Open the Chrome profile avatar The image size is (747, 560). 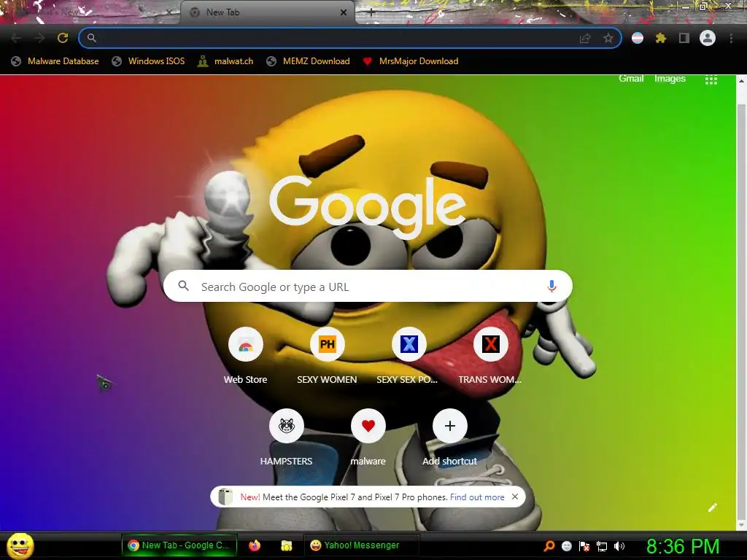pyautogui.click(x=708, y=38)
